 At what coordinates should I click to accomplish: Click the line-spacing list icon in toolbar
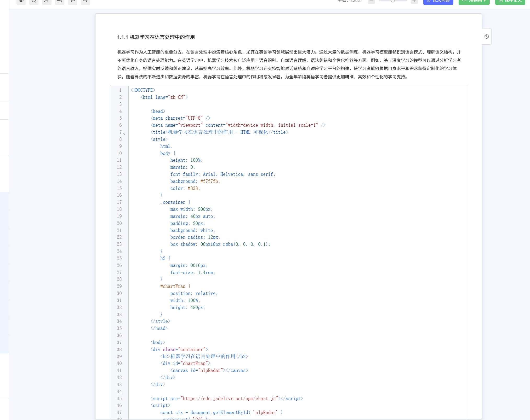coord(59,2)
